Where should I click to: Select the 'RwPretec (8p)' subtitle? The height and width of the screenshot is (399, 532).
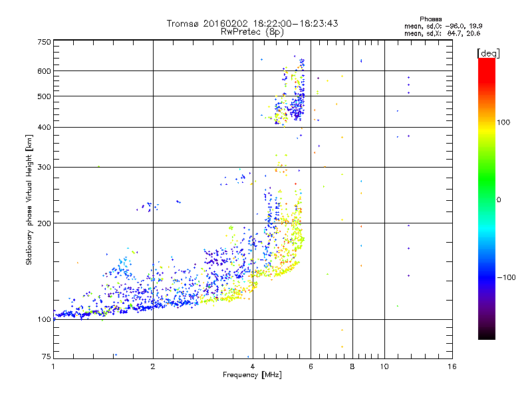click(x=252, y=32)
